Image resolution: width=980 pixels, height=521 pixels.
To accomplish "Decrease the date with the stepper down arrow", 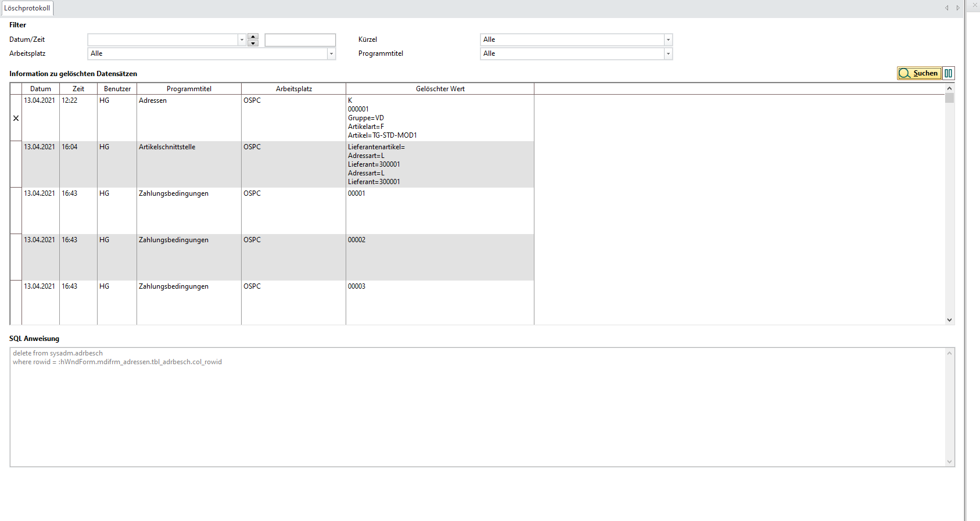I will pos(253,43).
